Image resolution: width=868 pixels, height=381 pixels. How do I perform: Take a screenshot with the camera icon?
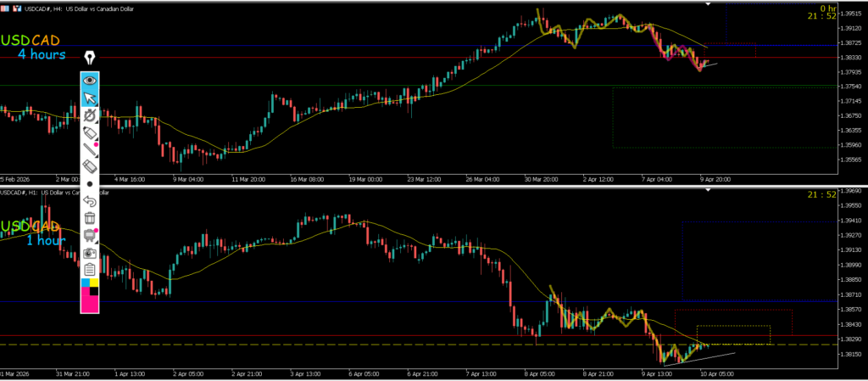[x=90, y=253]
